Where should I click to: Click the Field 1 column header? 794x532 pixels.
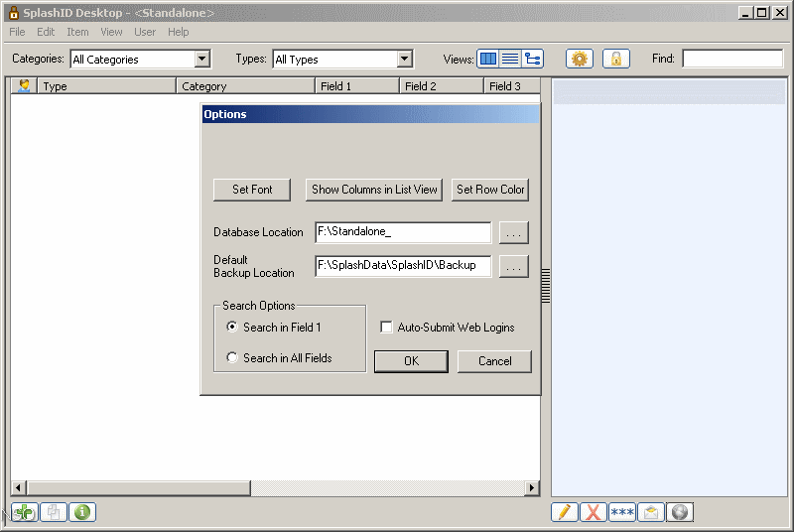(x=357, y=86)
